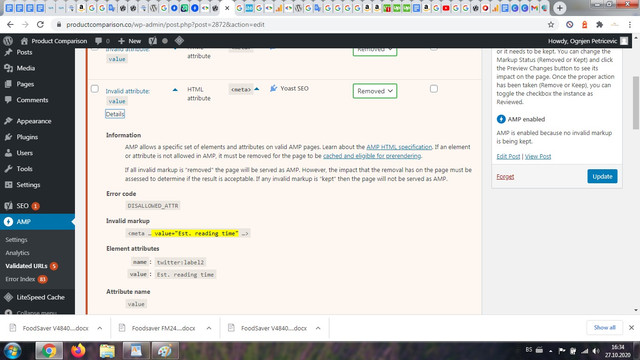Expand the <meta> element arrow
The height and width of the screenshot is (360, 640).
[257, 89]
